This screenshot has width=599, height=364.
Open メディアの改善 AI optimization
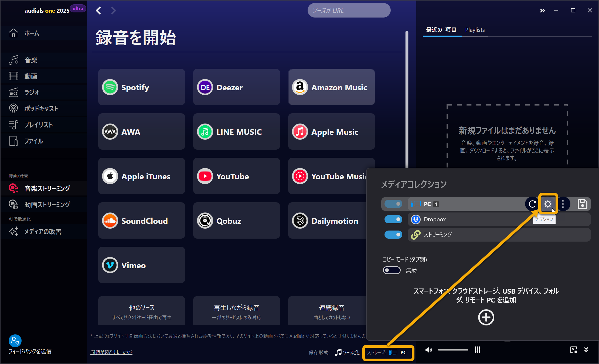(x=44, y=232)
